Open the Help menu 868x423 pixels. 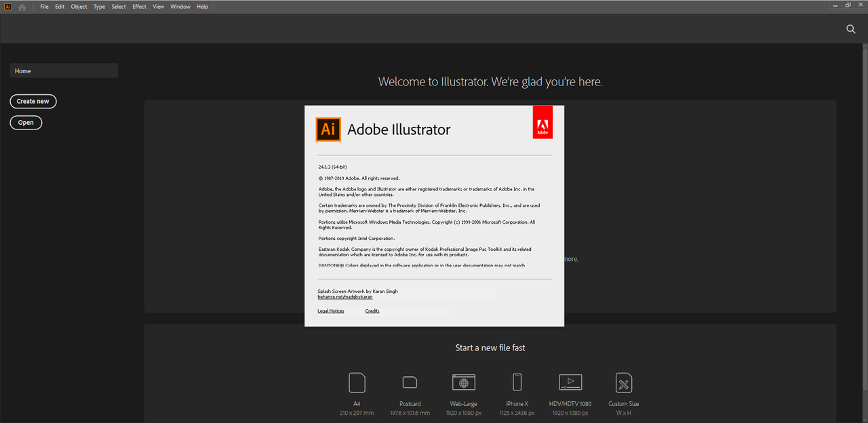202,7
